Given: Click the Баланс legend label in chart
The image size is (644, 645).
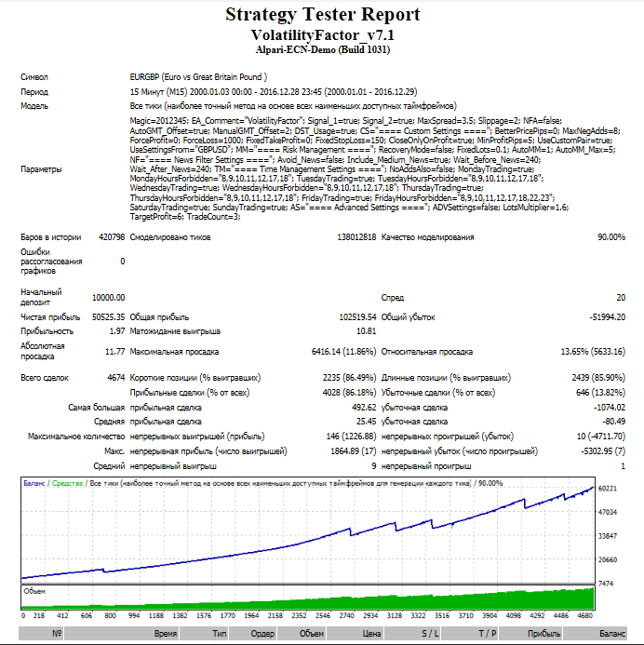Looking at the screenshot, I should point(34,483).
